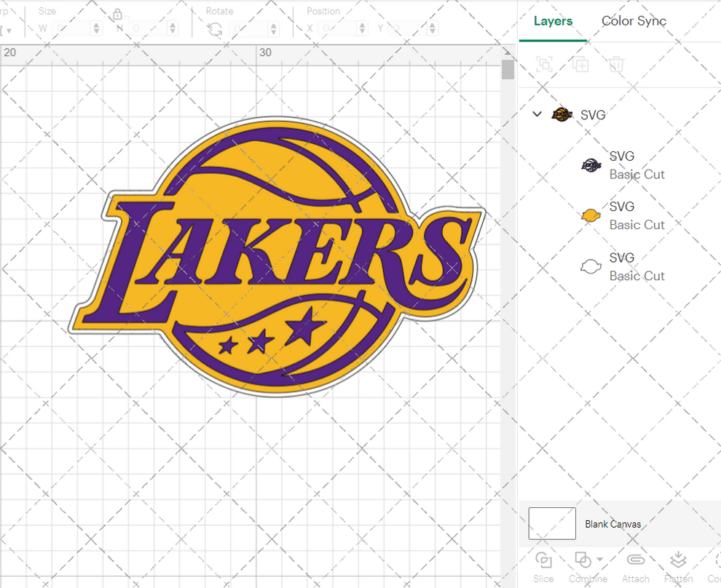Viewport: 721px width, 588px height.
Task: Select the white SVG Basic Cut layer
Action: [591, 266]
